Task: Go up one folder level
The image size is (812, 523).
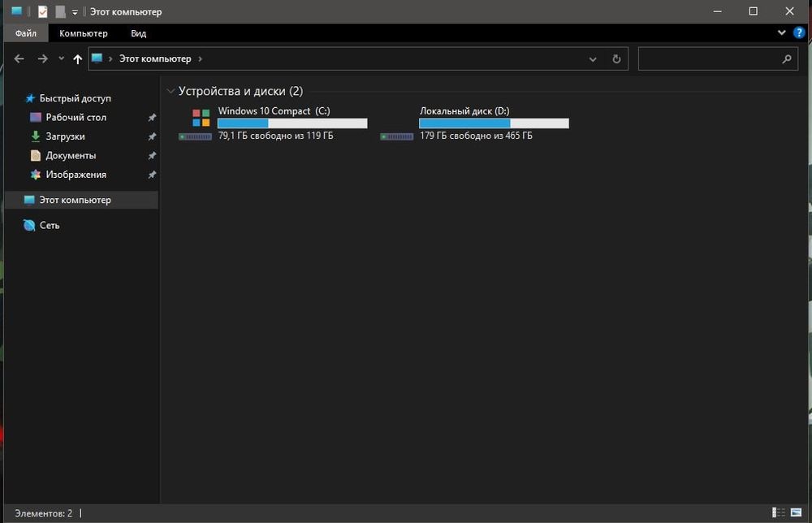Action: (78, 59)
